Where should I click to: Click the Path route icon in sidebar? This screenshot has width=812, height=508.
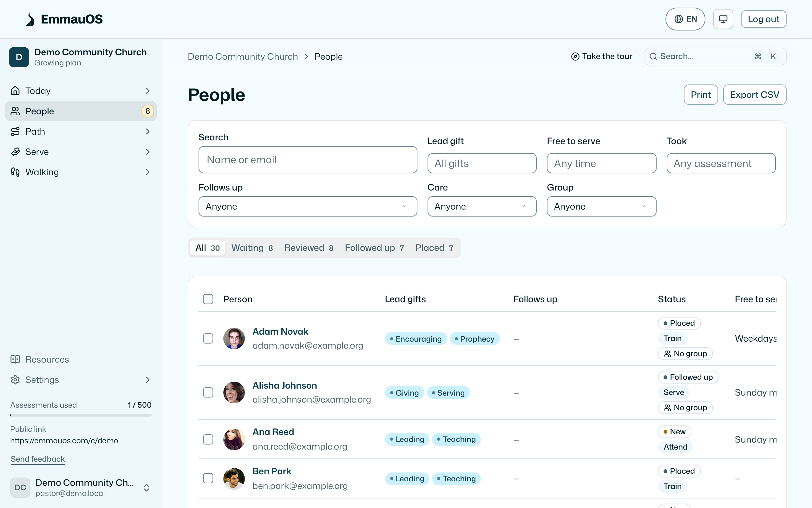click(x=15, y=131)
